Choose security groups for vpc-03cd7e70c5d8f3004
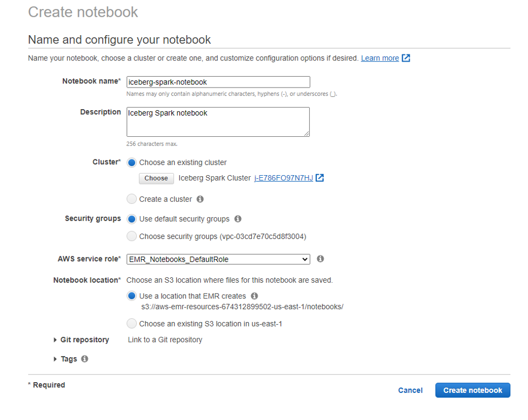This screenshot has width=528, height=420. click(131, 236)
